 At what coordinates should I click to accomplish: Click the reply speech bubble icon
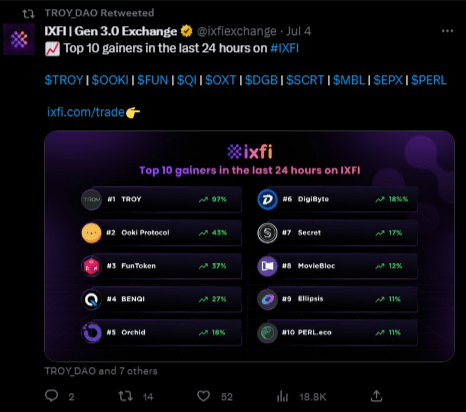(52, 396)
